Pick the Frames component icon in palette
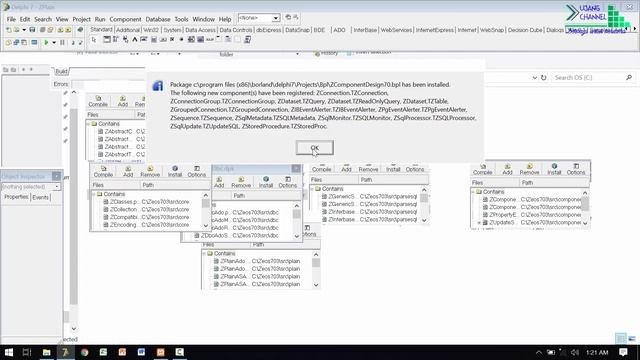The image size is (640, 360). tap(107, 40)
